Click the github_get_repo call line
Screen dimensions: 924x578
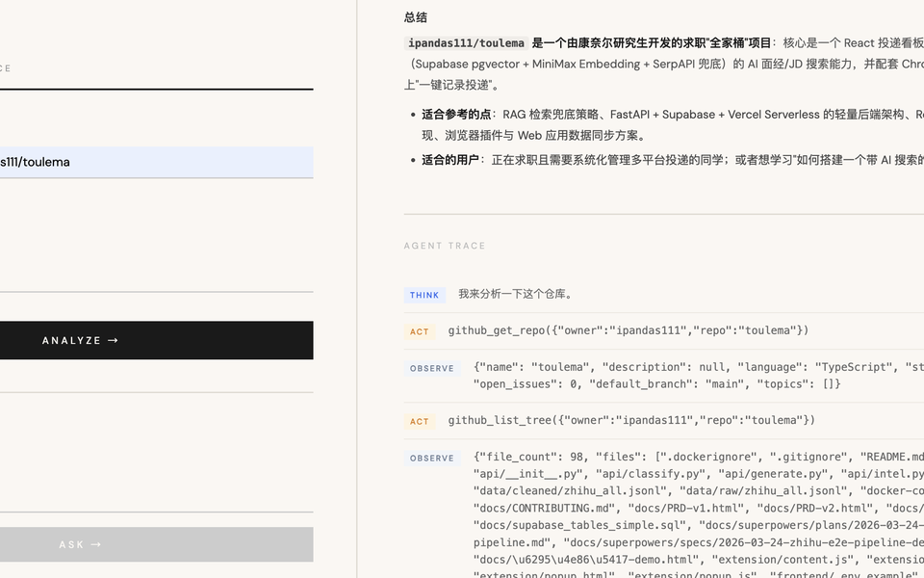pyautogui.click(x=628, y=330)
